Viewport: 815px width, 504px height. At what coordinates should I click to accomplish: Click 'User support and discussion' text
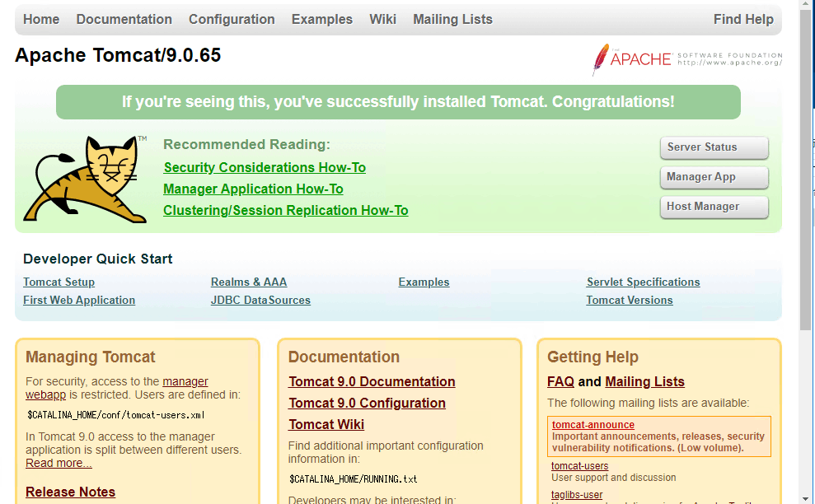point(614,477)
